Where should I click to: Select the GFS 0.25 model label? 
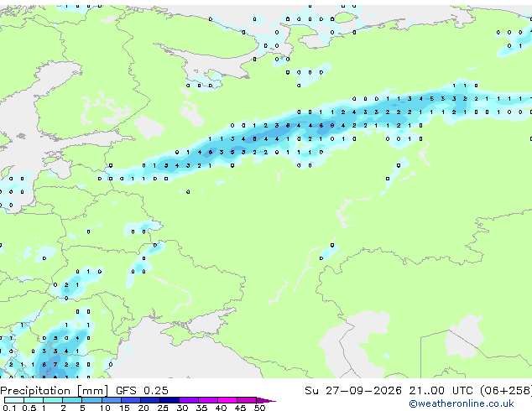click(142, 391)
